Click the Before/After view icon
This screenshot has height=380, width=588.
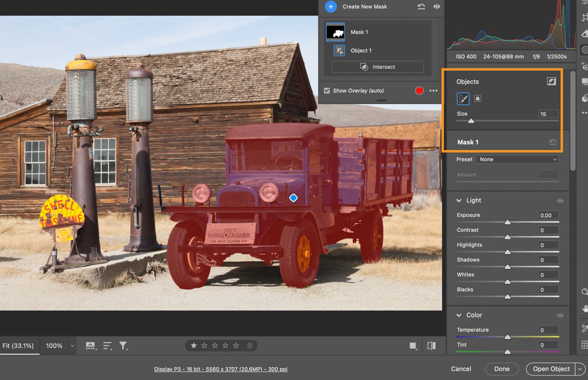(432, 346)
